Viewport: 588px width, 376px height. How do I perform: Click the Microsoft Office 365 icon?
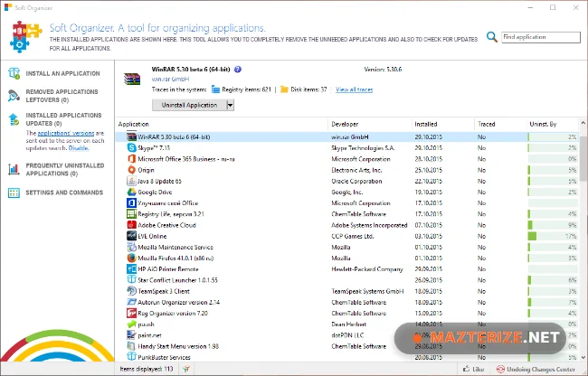132,159
